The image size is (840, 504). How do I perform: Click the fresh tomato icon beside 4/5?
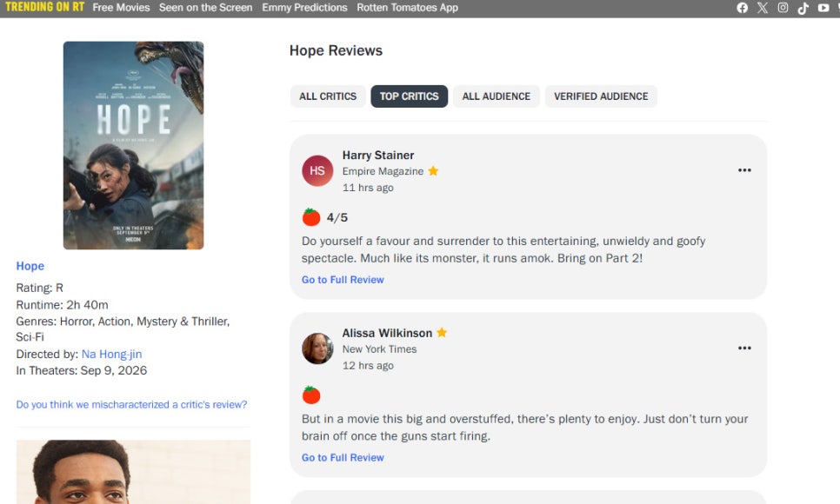[x=311, y=217]
